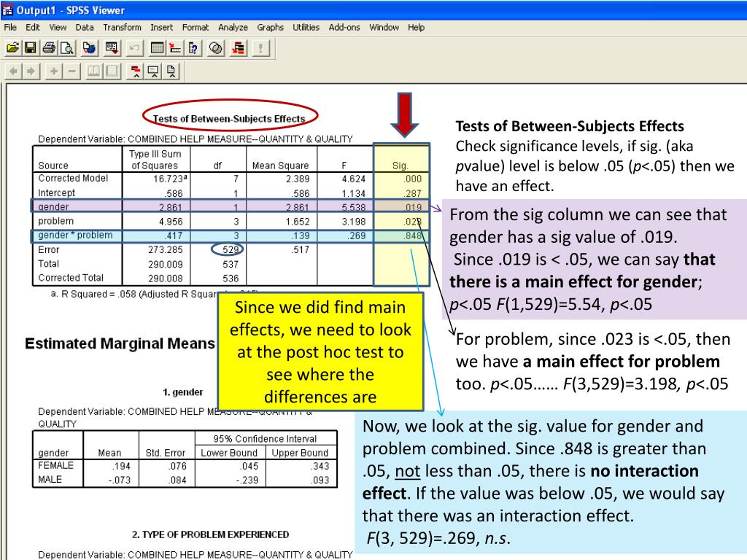This screenshot has height=560, width=747.
Task: Click the FEMALE row label
Action: pos(55,465)
